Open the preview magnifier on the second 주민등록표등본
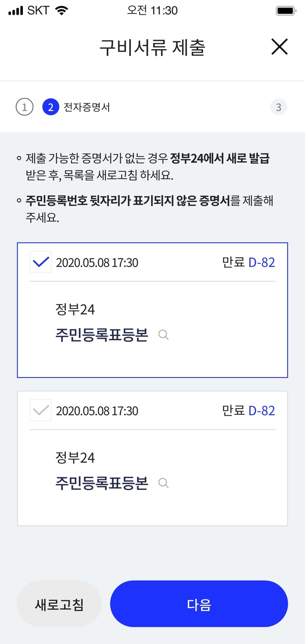The height and width of the screenshot is (644, 305). [x=163, y=483]
